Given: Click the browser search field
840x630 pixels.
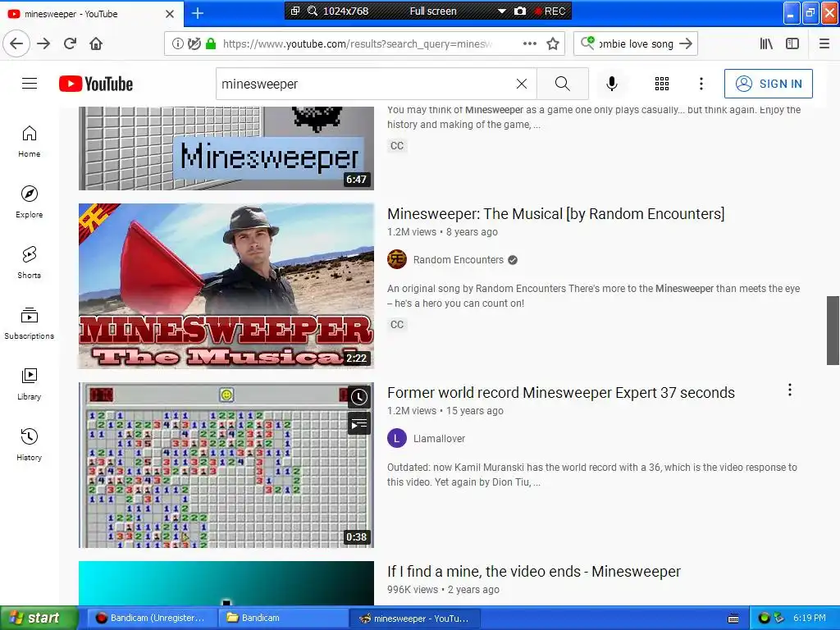Looking at the screenshot, I should tap(636, 43).
